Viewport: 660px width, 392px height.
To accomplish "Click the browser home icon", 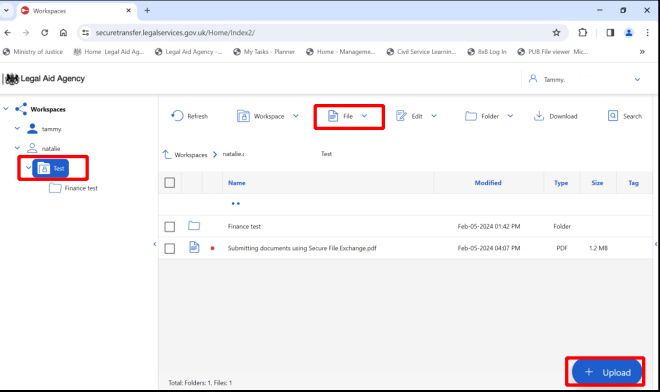I will click(x=63, y=32).
